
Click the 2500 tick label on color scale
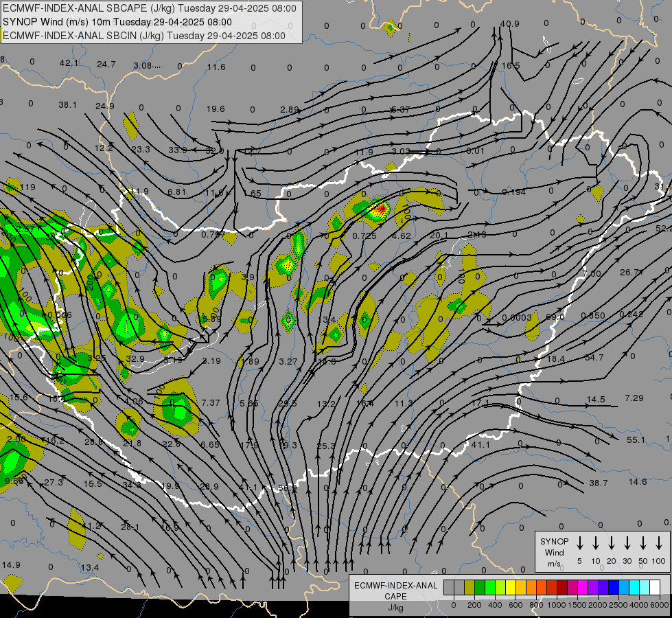pyautogui.click(x=618, y=605)
